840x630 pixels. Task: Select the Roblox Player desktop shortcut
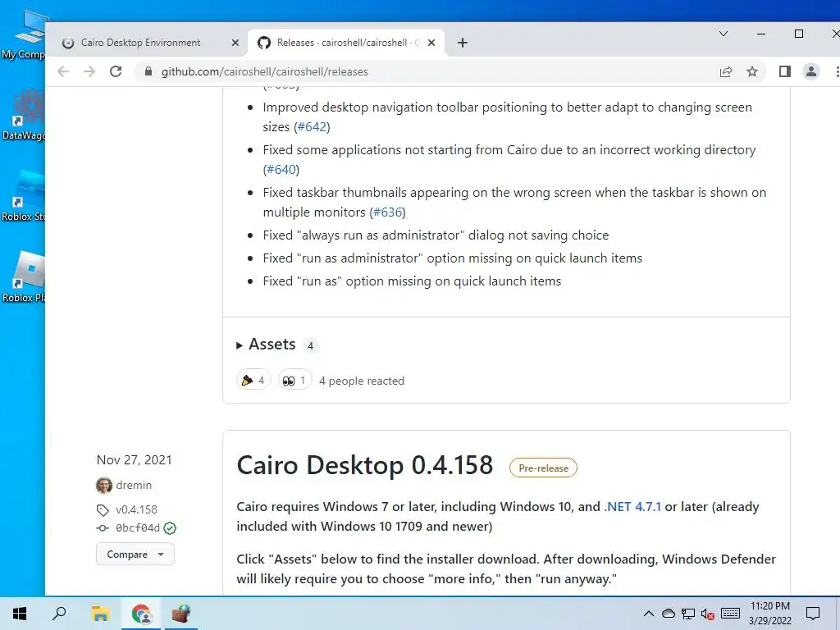(x=23, y=277)
